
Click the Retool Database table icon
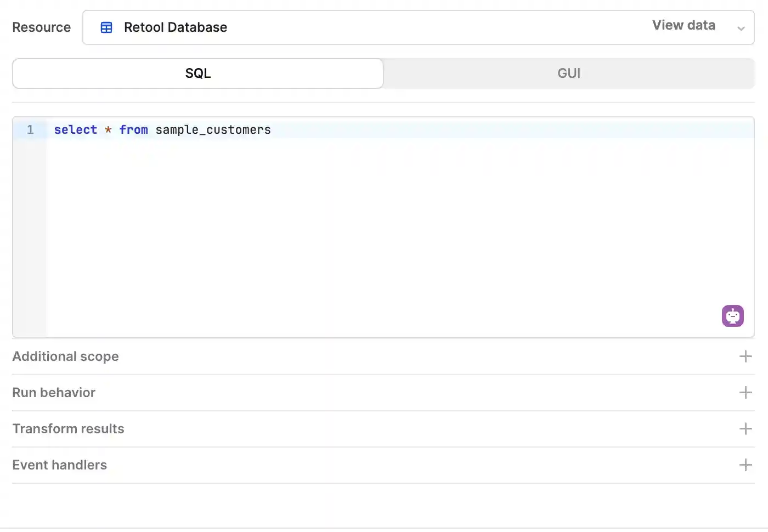coord(106,27)
